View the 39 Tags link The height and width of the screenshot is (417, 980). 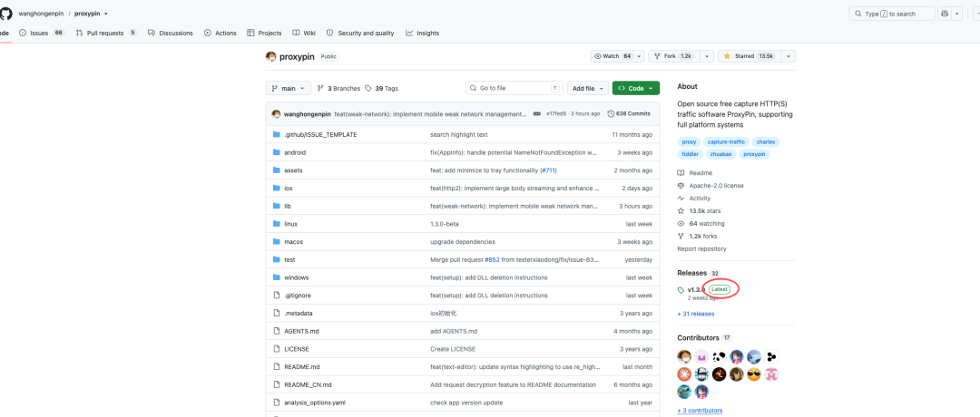click(382, 89)
